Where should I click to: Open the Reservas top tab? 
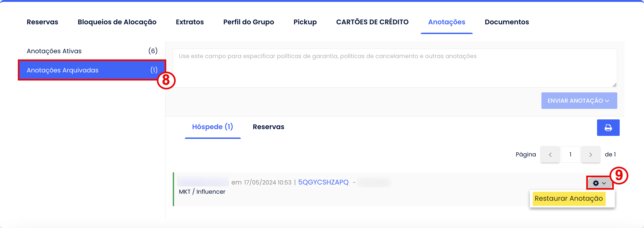42,22
